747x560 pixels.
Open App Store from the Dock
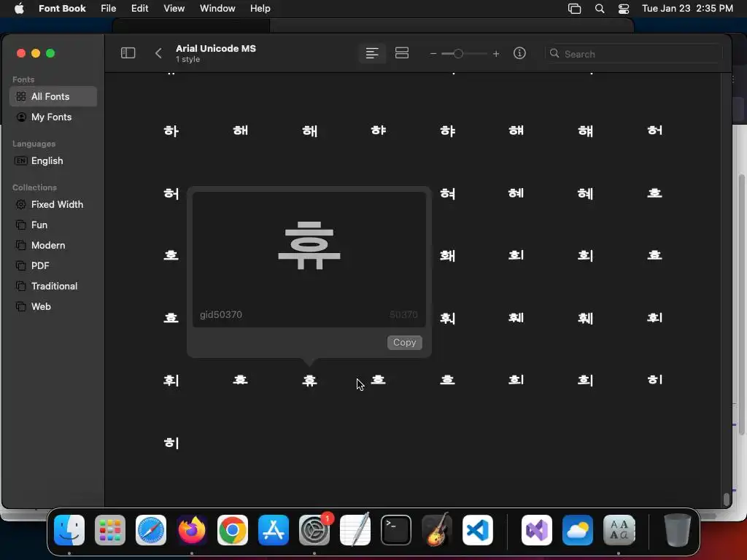(274, 531)
